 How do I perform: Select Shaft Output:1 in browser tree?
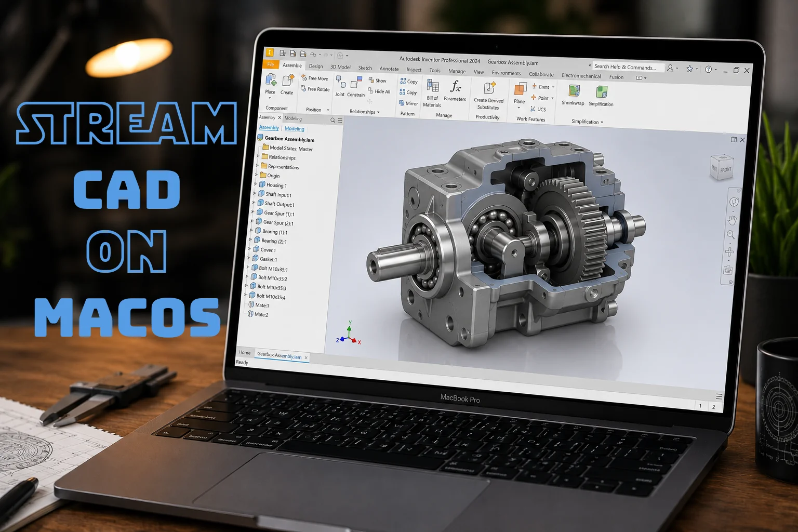point(275,204)
